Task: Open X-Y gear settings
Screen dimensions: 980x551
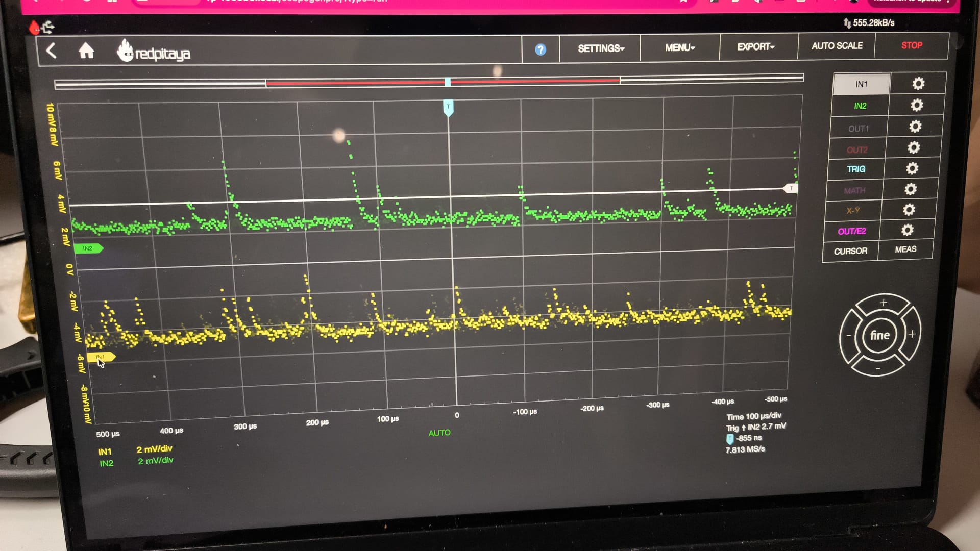Action: click(x=909, y=210)
